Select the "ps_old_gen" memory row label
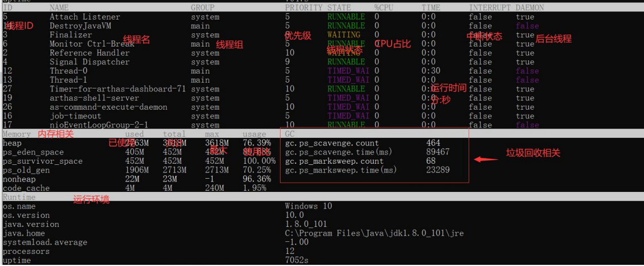 tap(26, 171)
